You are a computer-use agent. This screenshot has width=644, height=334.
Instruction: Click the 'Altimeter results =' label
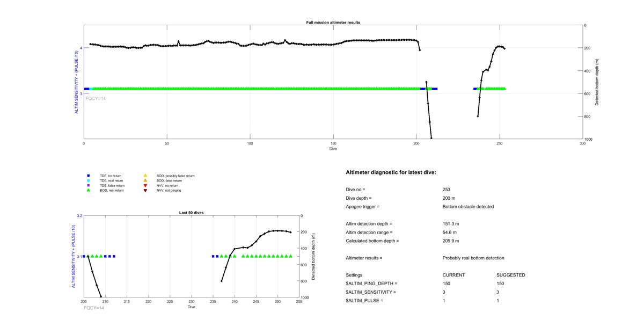pyautogui.click(x=364, y=258)
